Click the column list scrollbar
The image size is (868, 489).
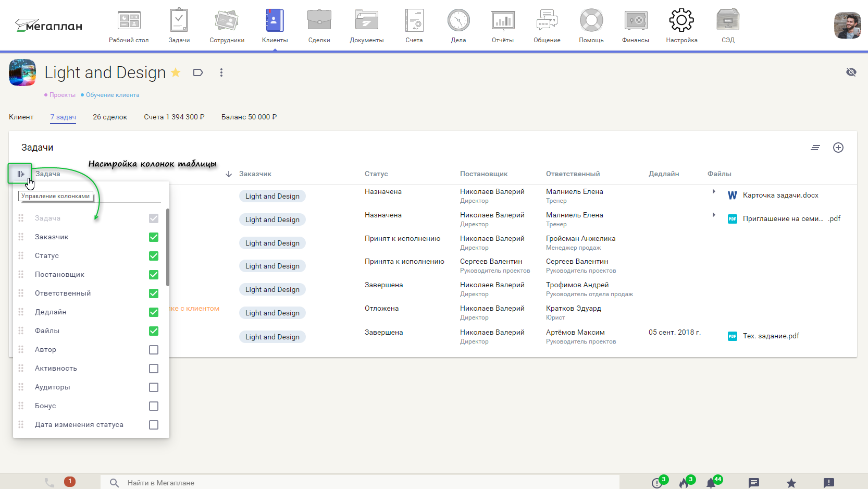point(168,247)
